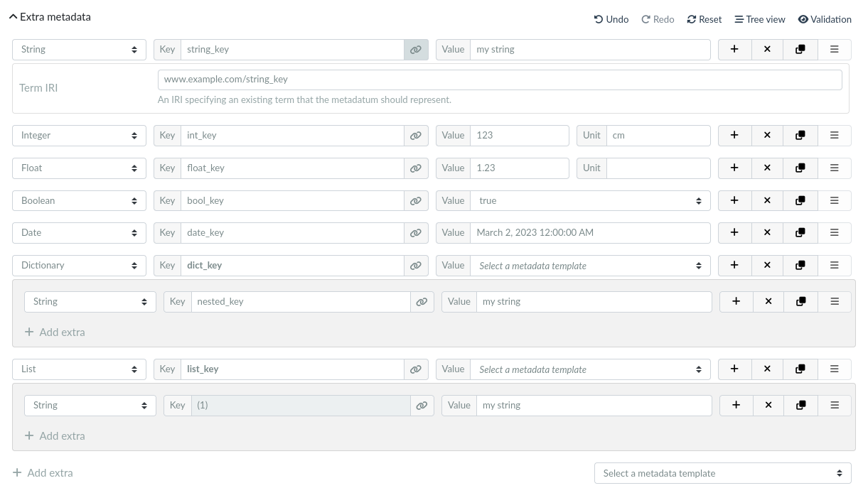This screenshot has height=493, width=868.
Task: Open hamburger menu for nested_key row
Action: coord(835,301)
